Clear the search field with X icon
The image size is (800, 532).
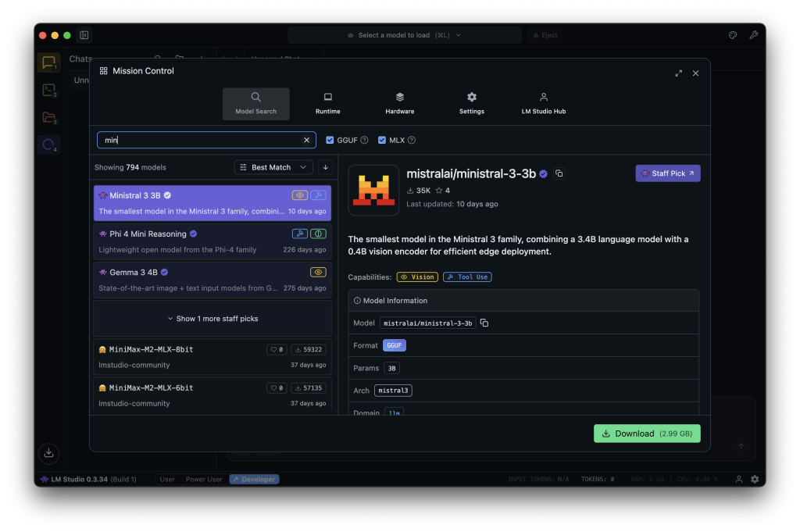(x=306, y=140)
